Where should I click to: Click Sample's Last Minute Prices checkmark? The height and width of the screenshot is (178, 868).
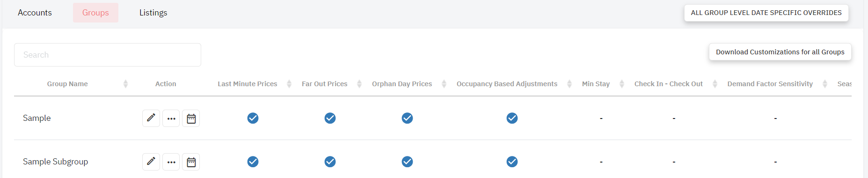coord(253,118)
